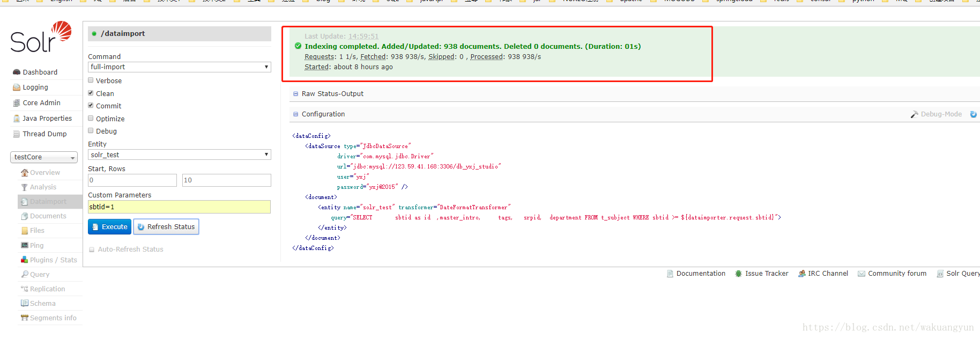Viewport: 980px width, 338px height.
Task: Click the Issue Tracker bug icon
Action: point(739,274)
